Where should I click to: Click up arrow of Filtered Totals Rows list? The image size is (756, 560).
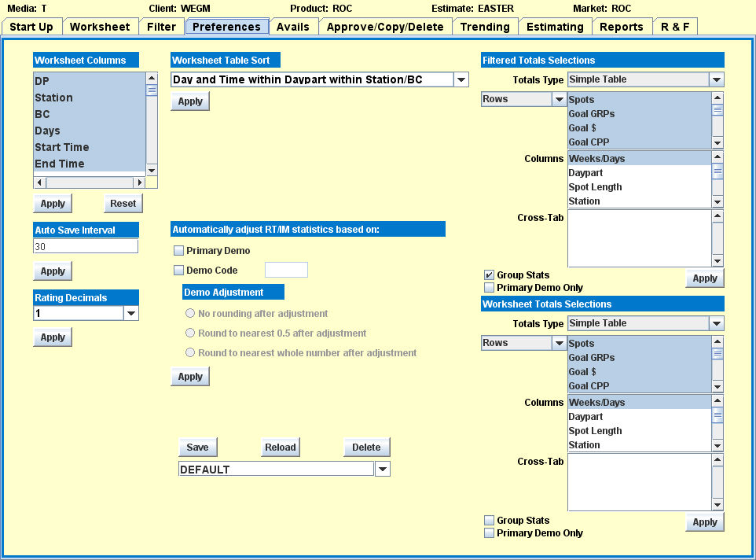coord(717,98)
